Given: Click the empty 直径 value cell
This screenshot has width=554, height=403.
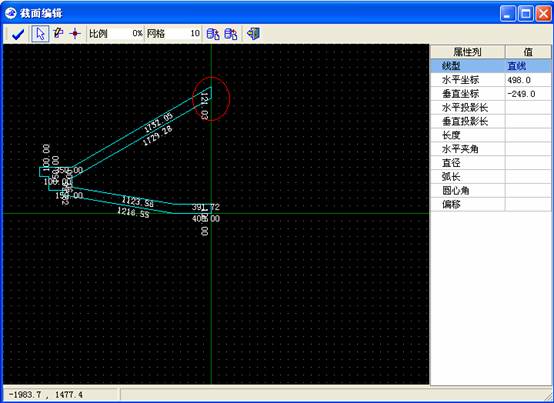Looking at the screenshot, I should click(x=528, y=163).
